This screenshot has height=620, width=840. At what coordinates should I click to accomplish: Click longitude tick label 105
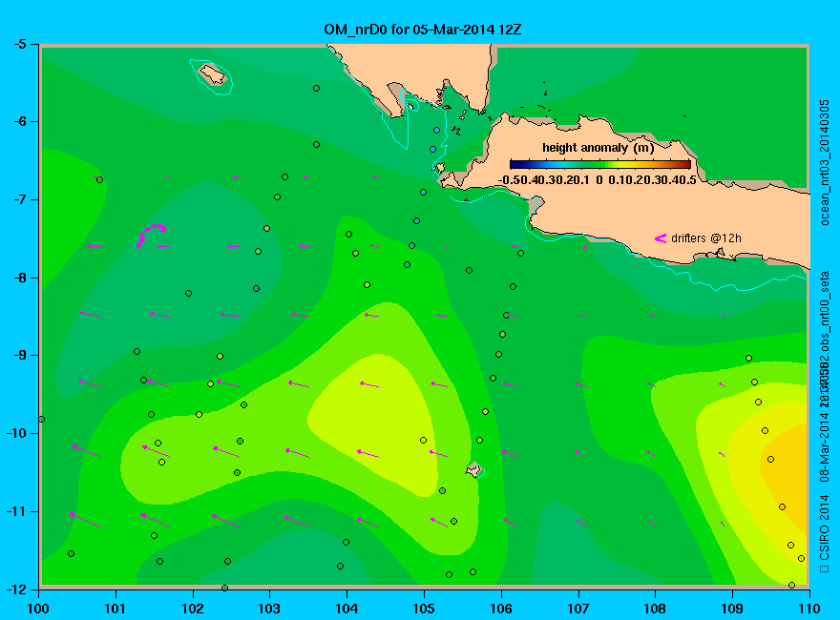tap(424, 609)
